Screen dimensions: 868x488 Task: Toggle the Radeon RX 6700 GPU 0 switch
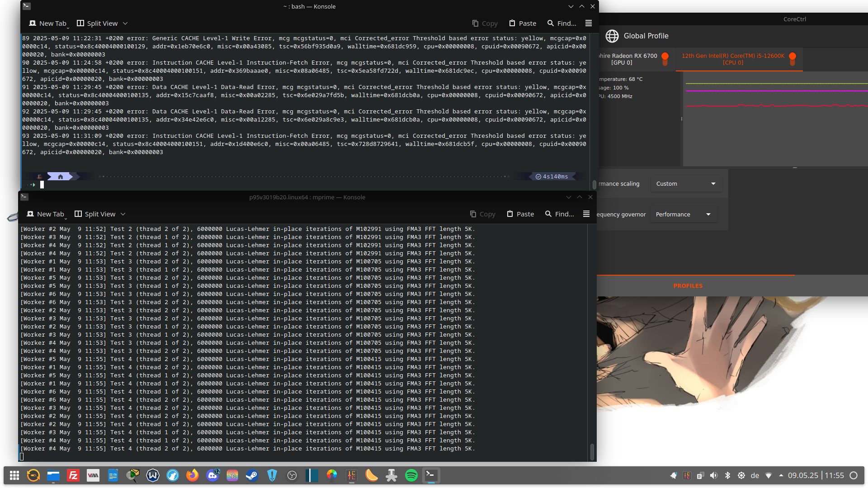(665, 59)
